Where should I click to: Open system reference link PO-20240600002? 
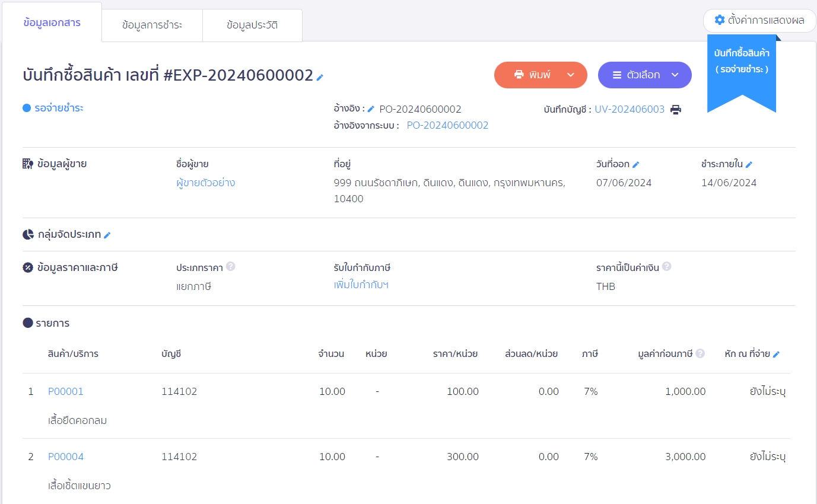coord(447,125)
